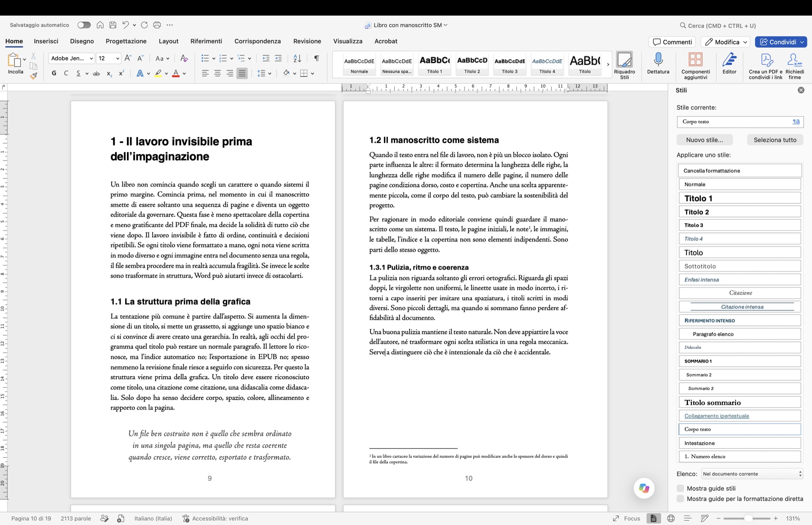
Task: Show paragraph marks with pilcrow icon
Action: pos(316,58)
